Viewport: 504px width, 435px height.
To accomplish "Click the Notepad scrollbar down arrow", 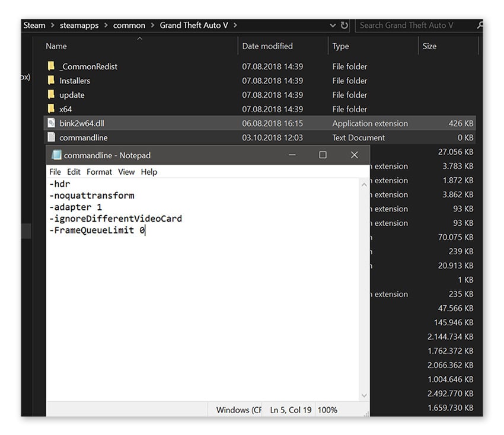I will 363,395.
